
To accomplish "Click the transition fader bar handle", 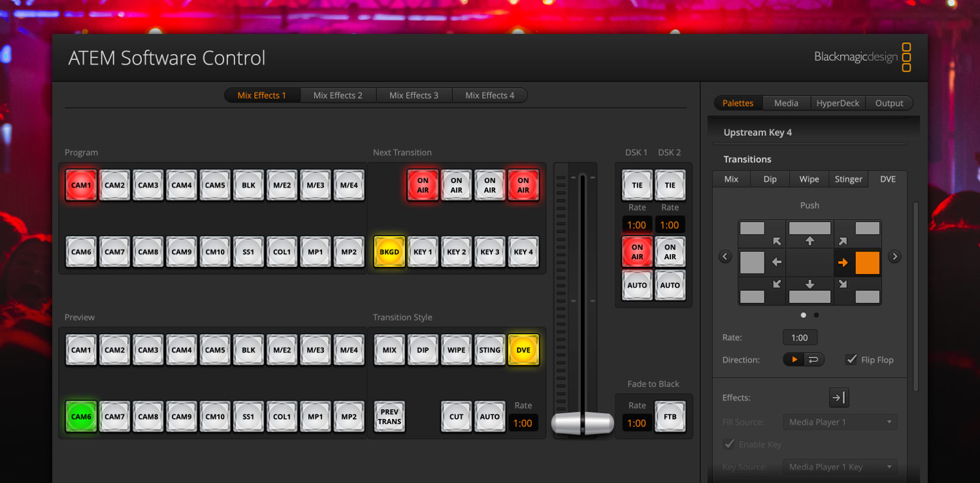I will 583,423.
